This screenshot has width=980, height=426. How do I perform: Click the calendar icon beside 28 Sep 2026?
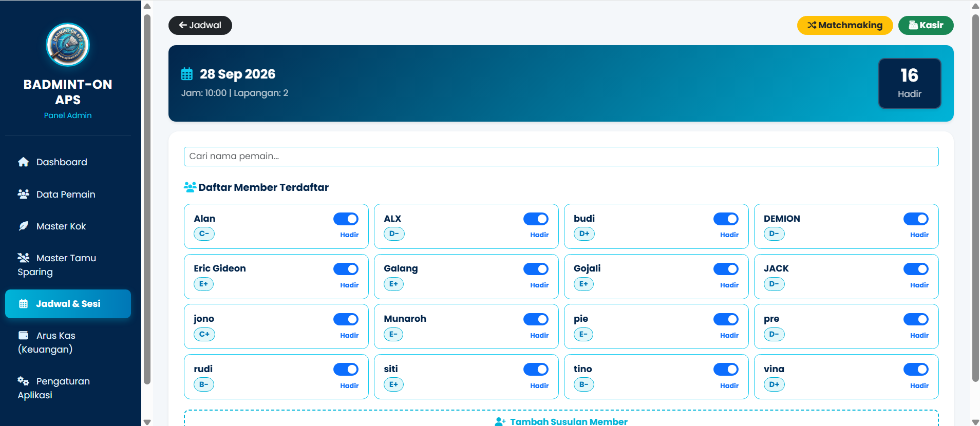tap(187, 74)
